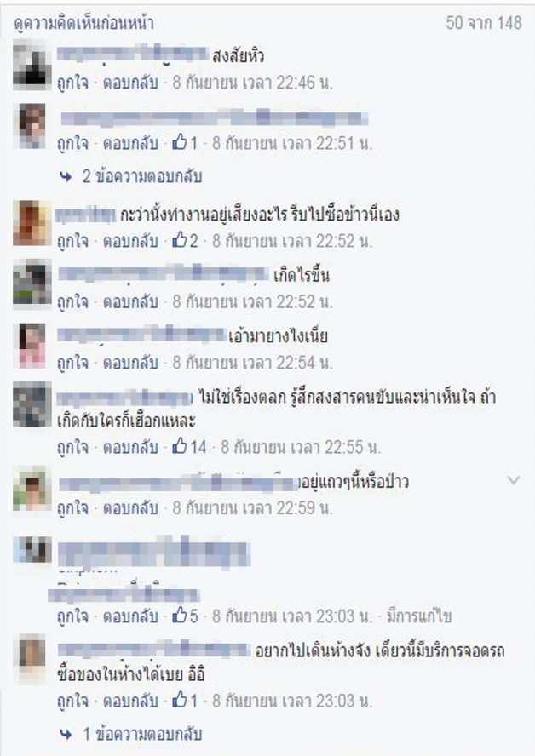Reply to 'ไม่ใช่เรื่องตลก' comment with ตอบกลับ
Image resolution: width=535 pixels, height=756 pixels.
pyautogui.click(x=130, y=447)
